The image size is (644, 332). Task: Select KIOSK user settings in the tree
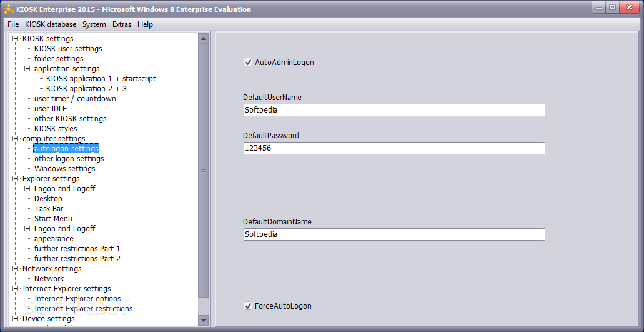click(68, 49)
